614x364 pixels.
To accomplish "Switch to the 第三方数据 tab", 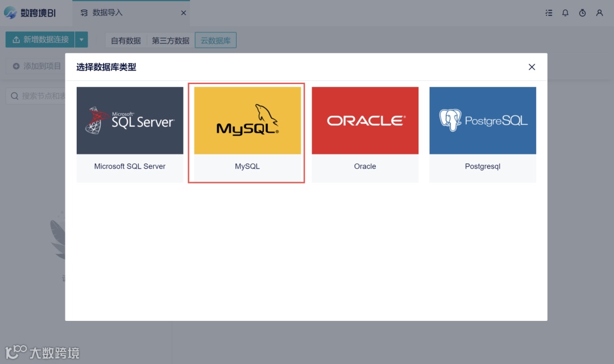I will [x=171, y=40].
